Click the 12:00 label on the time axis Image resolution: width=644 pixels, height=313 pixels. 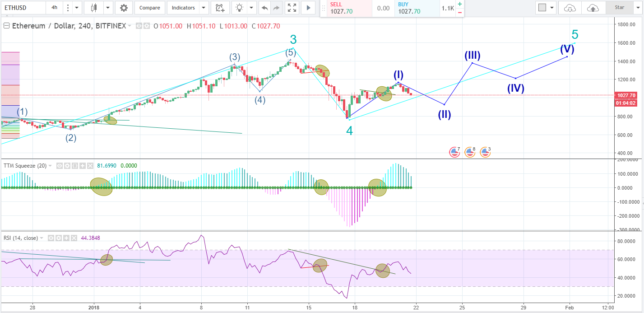tap(608, 308)
